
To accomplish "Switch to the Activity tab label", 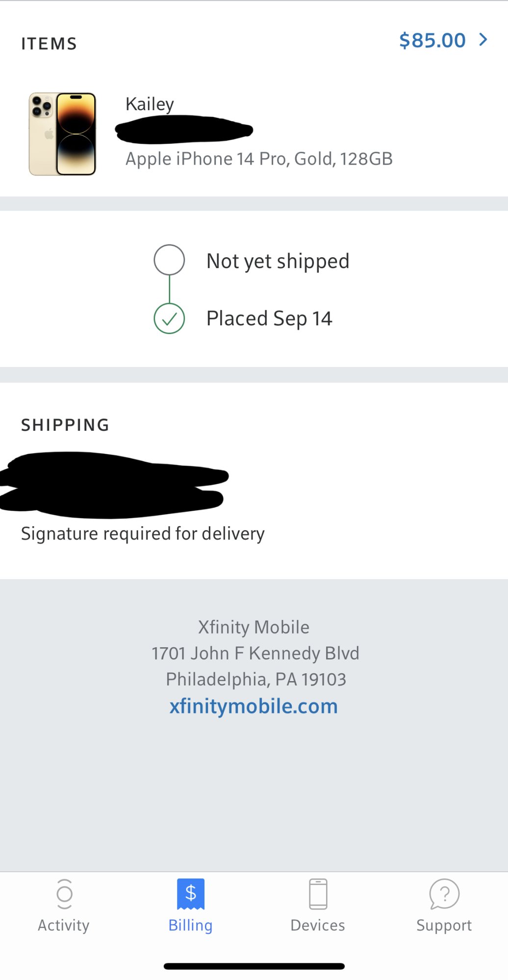I will [x=64, y=925].
